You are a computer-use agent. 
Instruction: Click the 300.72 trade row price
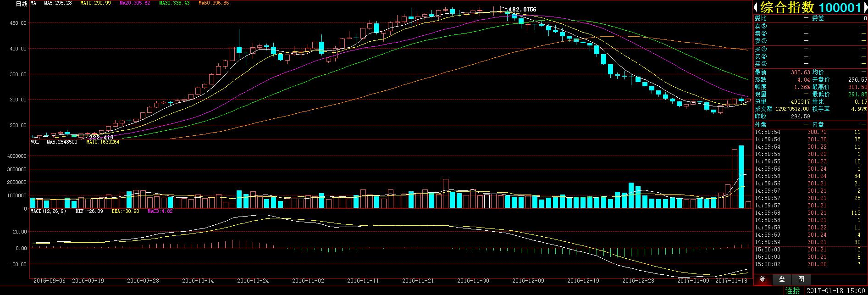coord(817,132)
